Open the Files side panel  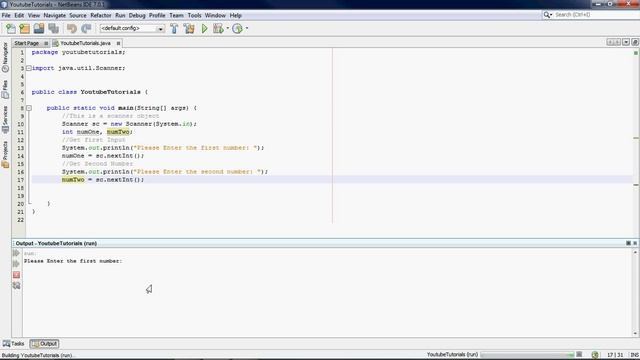[x=5, y=89]
